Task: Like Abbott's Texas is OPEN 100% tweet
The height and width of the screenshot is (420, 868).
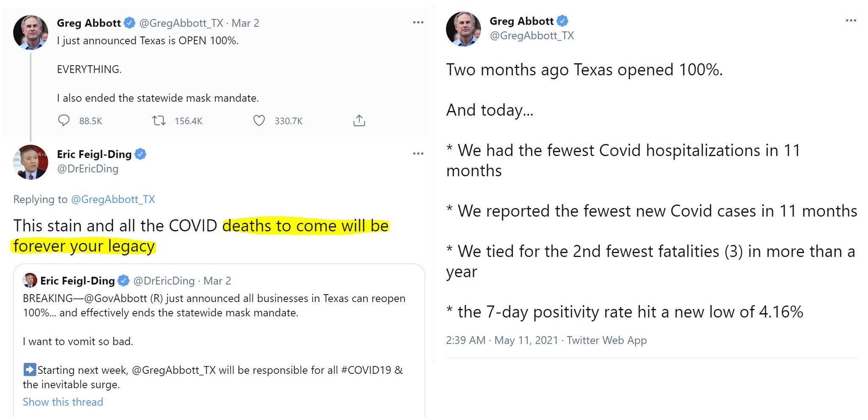Action: coord(259,121)
